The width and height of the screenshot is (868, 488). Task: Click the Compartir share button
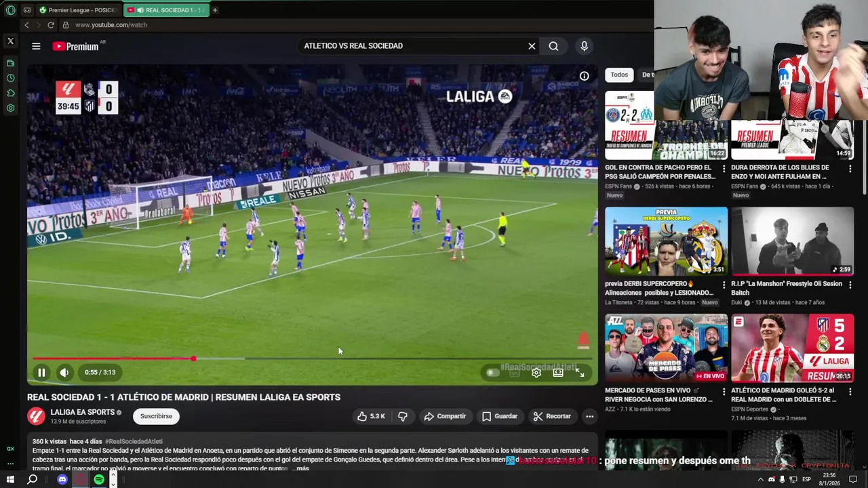point(445,416)
